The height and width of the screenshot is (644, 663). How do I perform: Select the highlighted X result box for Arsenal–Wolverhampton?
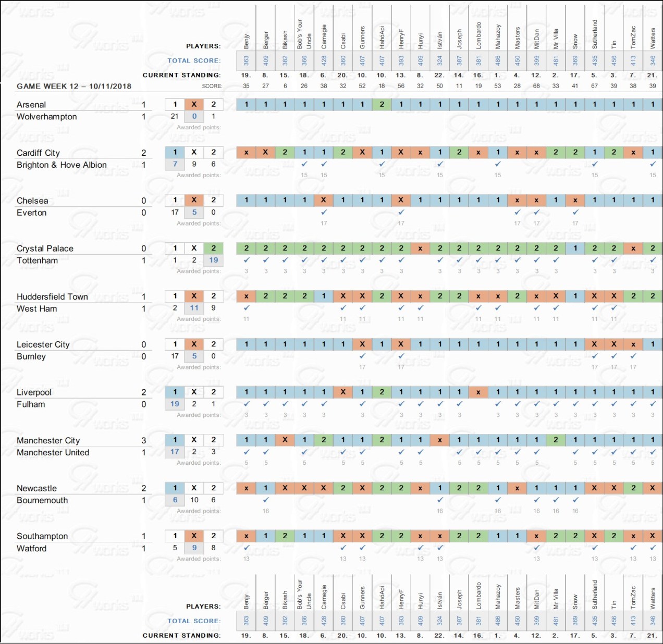click(194, 104)
